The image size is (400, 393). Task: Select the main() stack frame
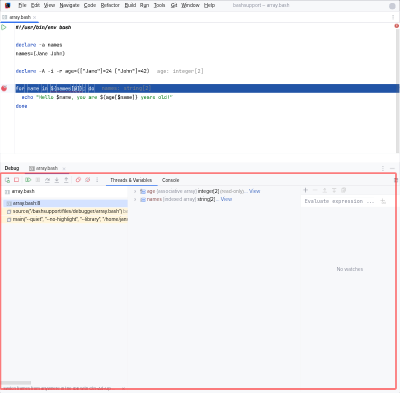[66, 219]
